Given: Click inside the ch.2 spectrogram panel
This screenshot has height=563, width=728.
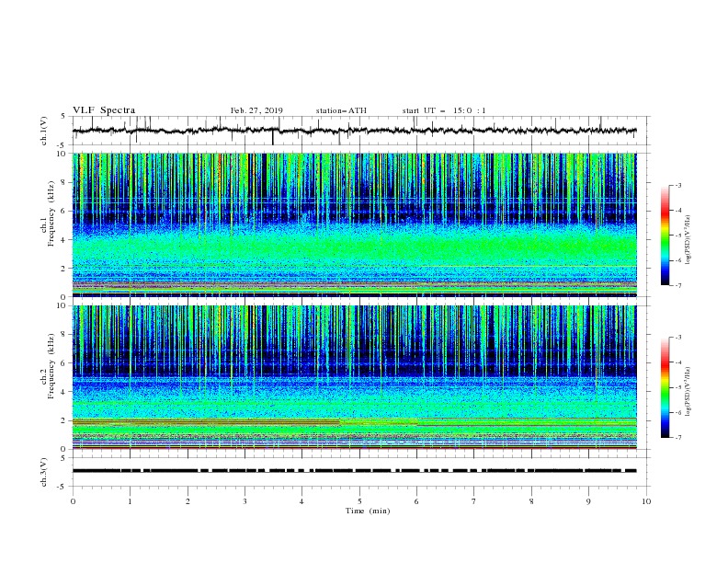Looking at the screenshot, I should tap(355, 377).
